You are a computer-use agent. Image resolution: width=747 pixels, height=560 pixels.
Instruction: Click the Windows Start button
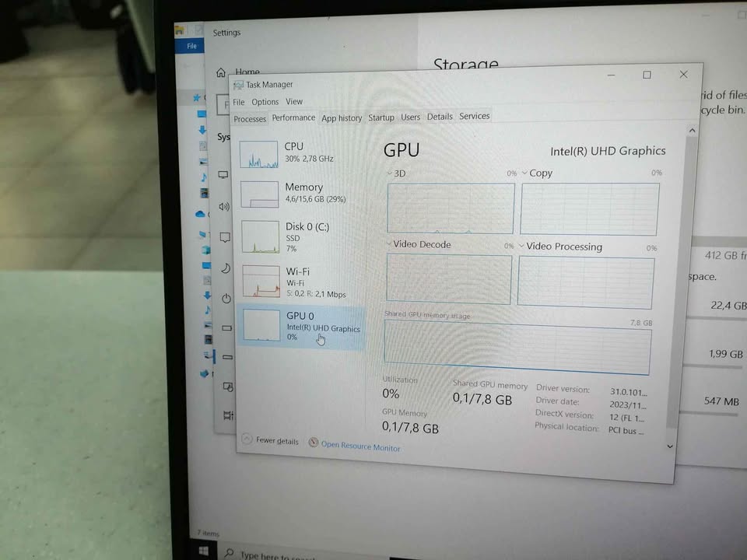[x=205, y=551]
